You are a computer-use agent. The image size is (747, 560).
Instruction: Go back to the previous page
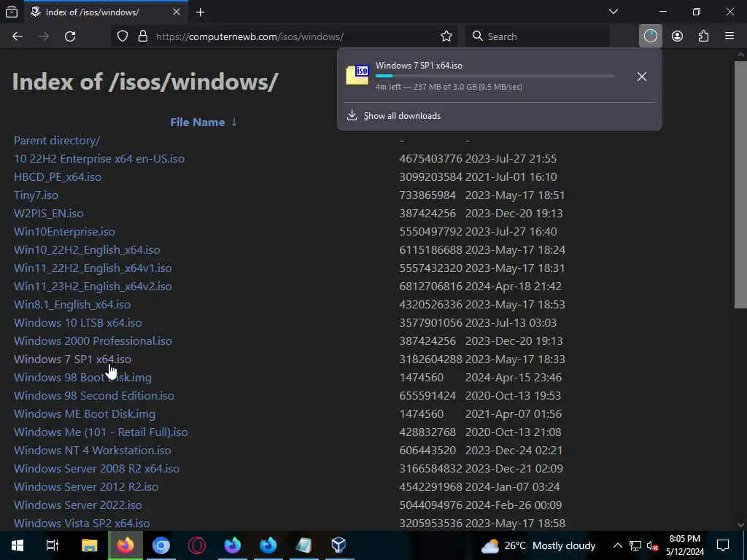click(18, 36)
